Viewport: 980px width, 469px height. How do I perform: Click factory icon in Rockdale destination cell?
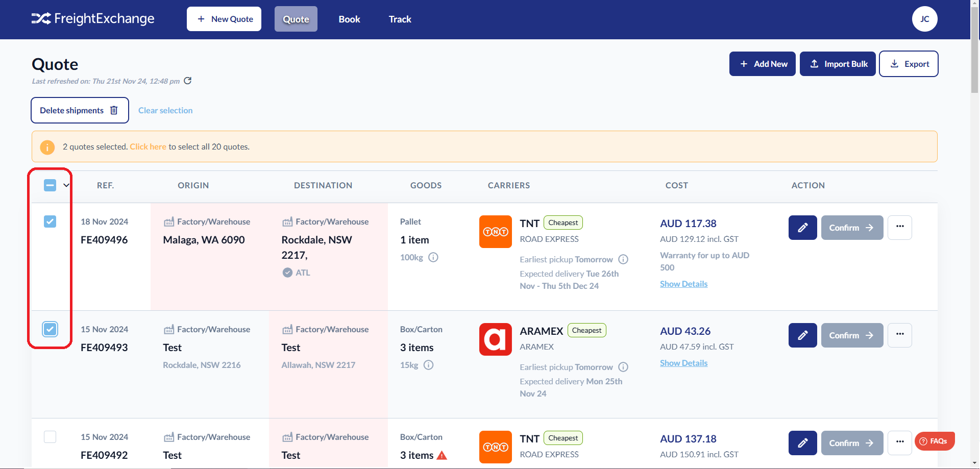tap(287, 222)
